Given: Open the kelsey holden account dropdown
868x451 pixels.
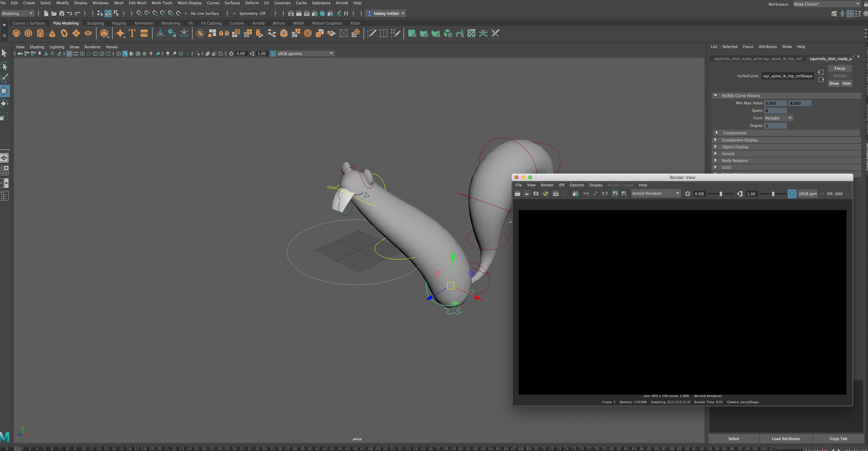Looking at the screenshot, I should tap(385, 13).
